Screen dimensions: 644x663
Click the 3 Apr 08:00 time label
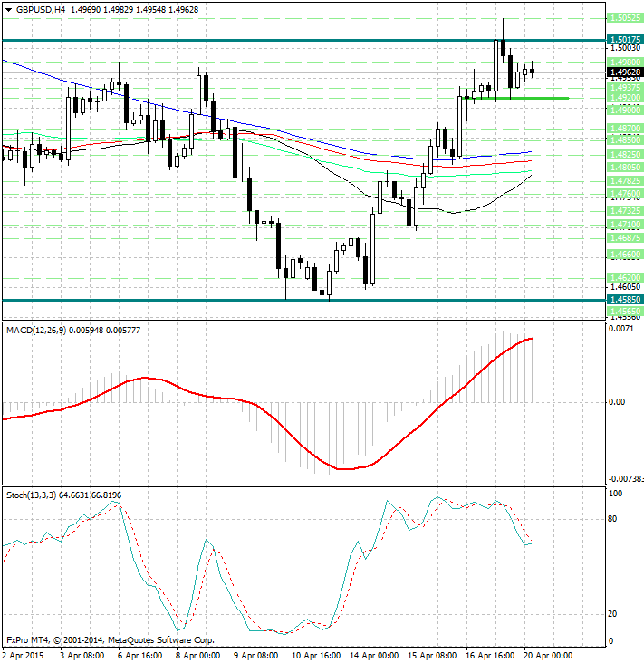click(x=82, y=656)
